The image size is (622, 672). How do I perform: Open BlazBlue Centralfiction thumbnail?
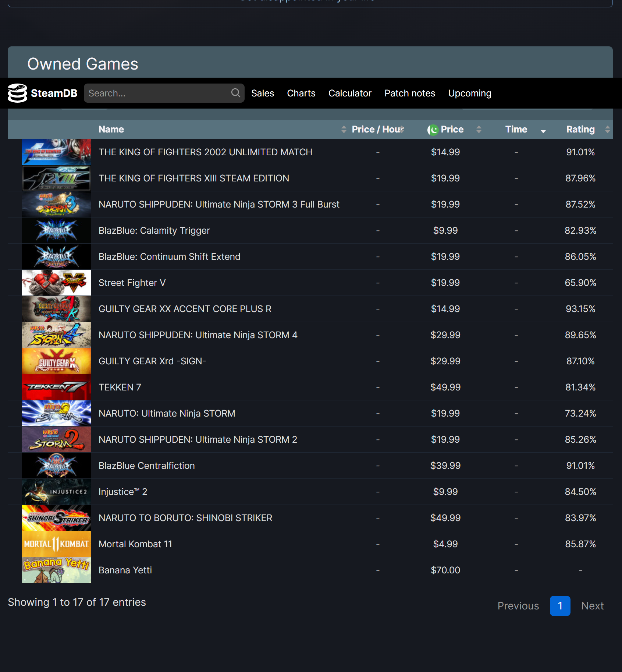(x=56, y=466)
